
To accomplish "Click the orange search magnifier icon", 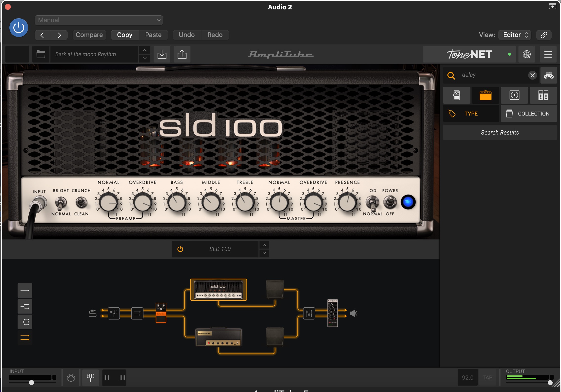I will pos(451,75).
